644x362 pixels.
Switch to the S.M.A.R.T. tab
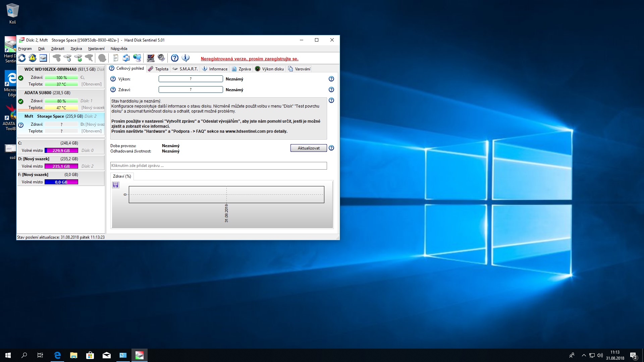[x=185, y=69]
